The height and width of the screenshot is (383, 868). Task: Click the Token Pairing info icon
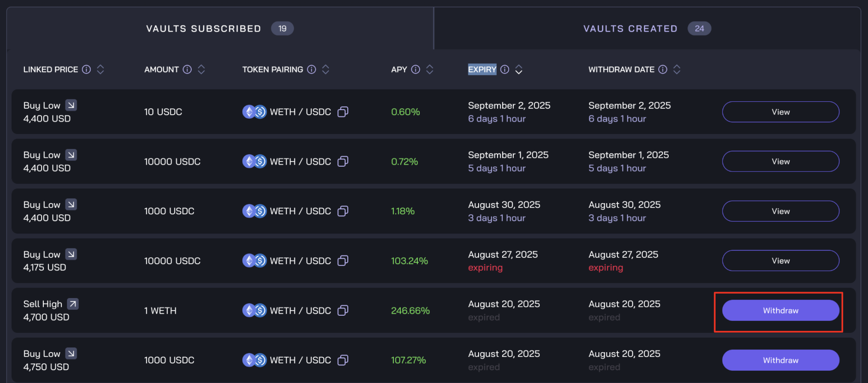pyautogui.click(x=311, y=69)
